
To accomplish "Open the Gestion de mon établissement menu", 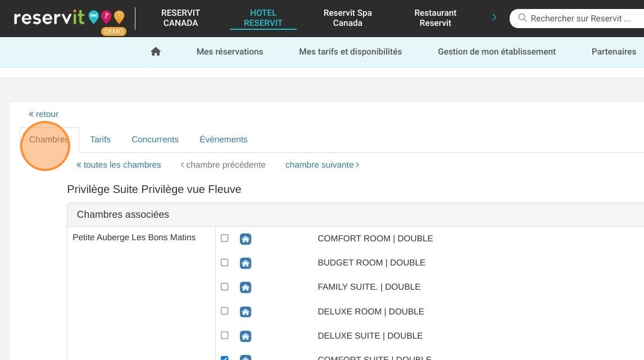I will coord(497,52).
